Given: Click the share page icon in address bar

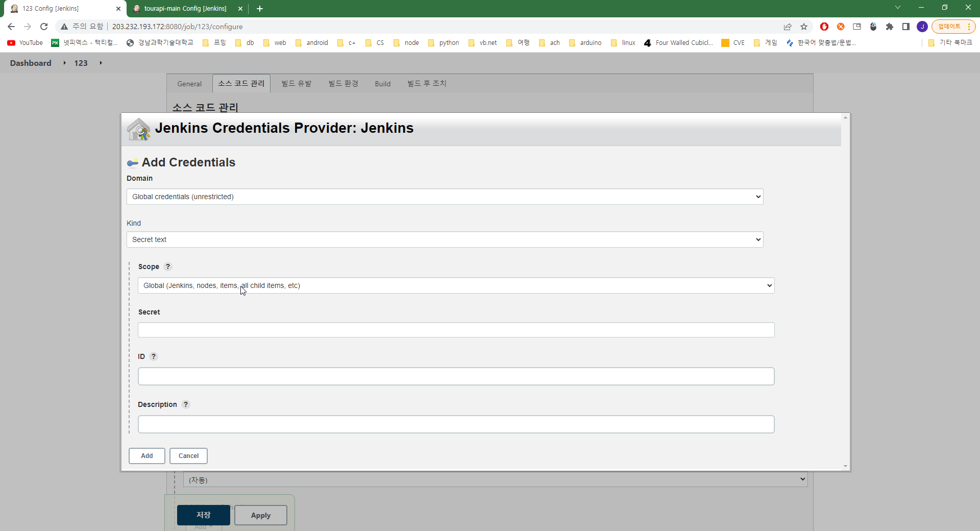Looking at the screenshot, I should (788, 27).
